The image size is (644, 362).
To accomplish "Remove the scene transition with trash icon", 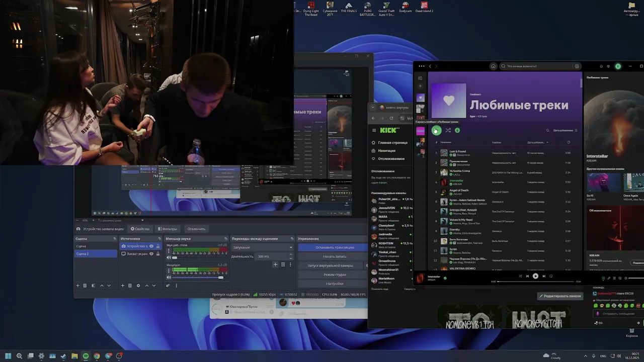I will coord(283,264).
